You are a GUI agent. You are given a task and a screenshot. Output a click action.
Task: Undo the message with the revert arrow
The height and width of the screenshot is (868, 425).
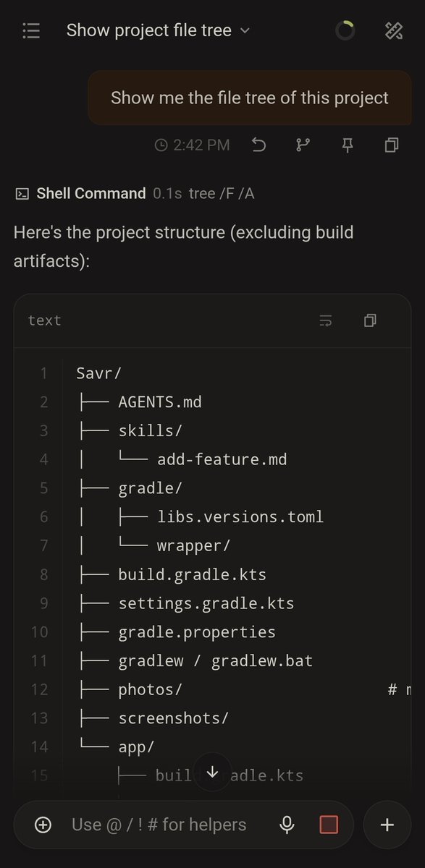tap(258, 145)
